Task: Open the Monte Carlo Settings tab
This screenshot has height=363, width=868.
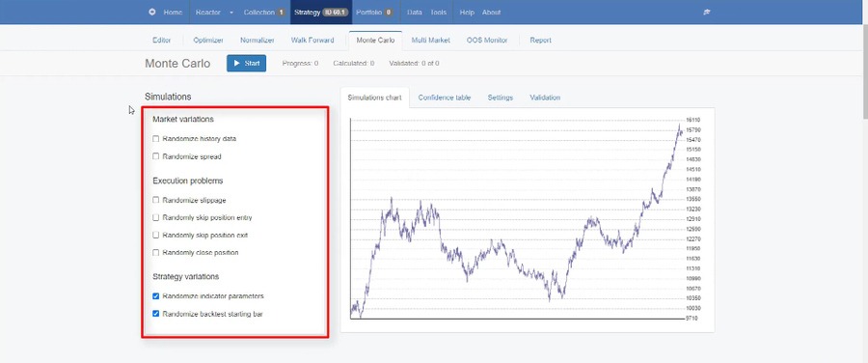Action: pyautogui.click(x=500, y=98)
